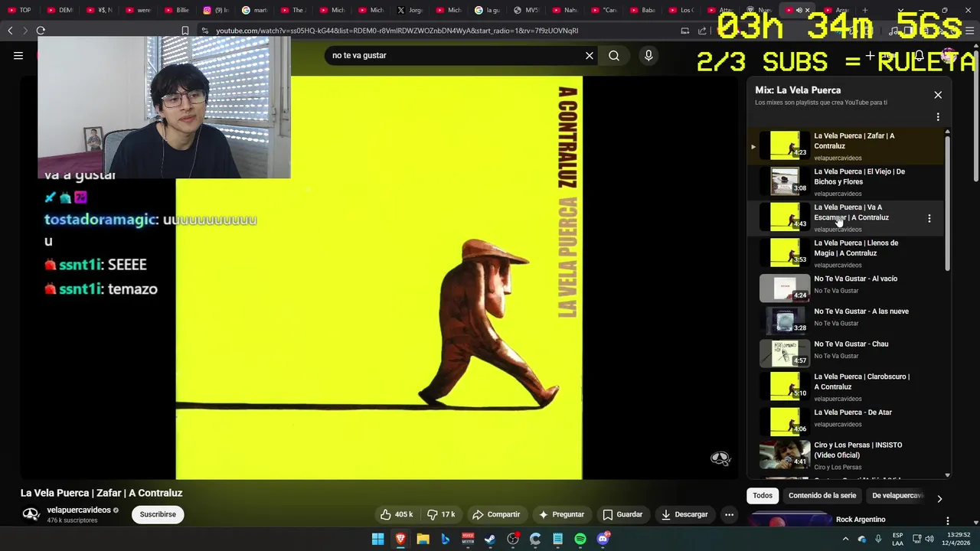The width and height of the screenshot is (980, 551).
Task: Play La Vela Puerca - De Atar
Action: 846,421
